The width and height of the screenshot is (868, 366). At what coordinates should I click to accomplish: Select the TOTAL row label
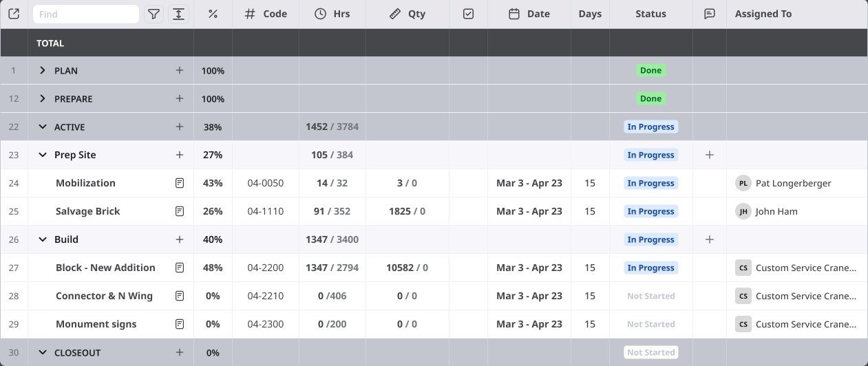(50, 43)
